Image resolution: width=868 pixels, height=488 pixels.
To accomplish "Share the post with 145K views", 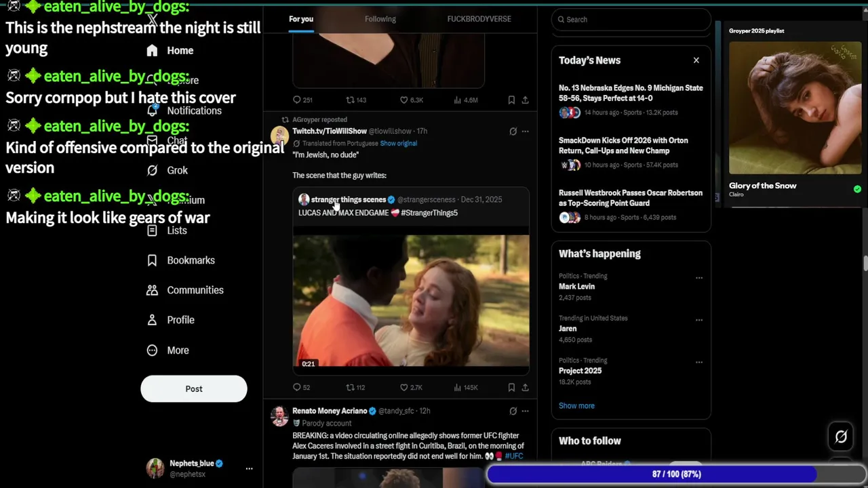I will tap(525, 387).
